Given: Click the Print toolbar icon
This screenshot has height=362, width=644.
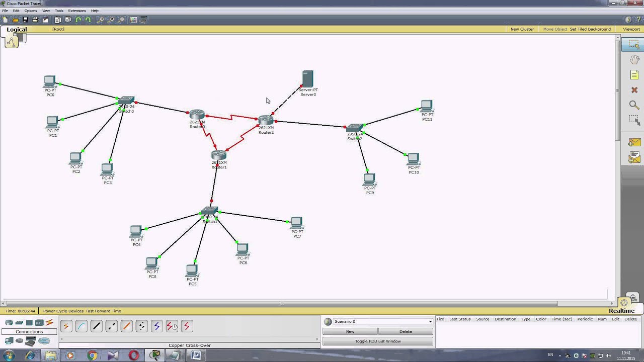Looking at the screenshot, I should pos(35,20).
